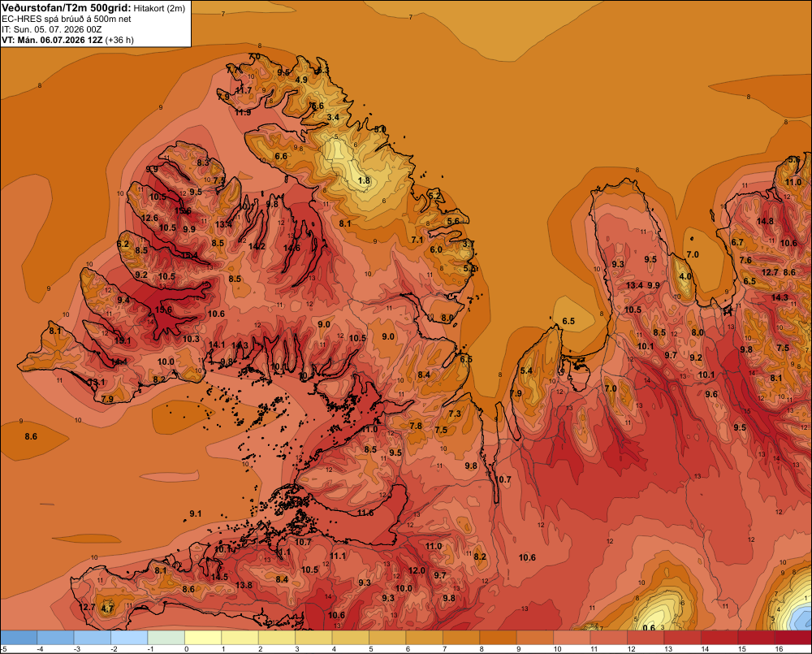The image size is (812, 654).
Task: Click the 14.8 temperature reading
Action: (x=766, y=221)
